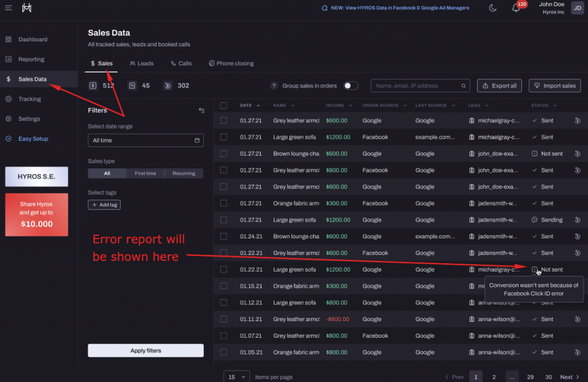Collapse the Filters panel icon
Viewport: 588px width, 382px height.
[x=202, y=110]
